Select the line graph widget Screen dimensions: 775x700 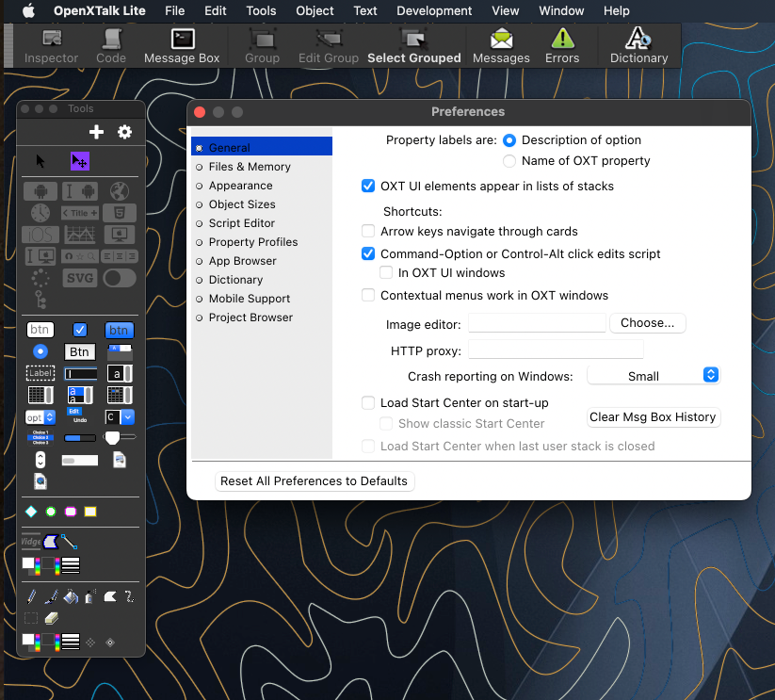click(80, 235)
